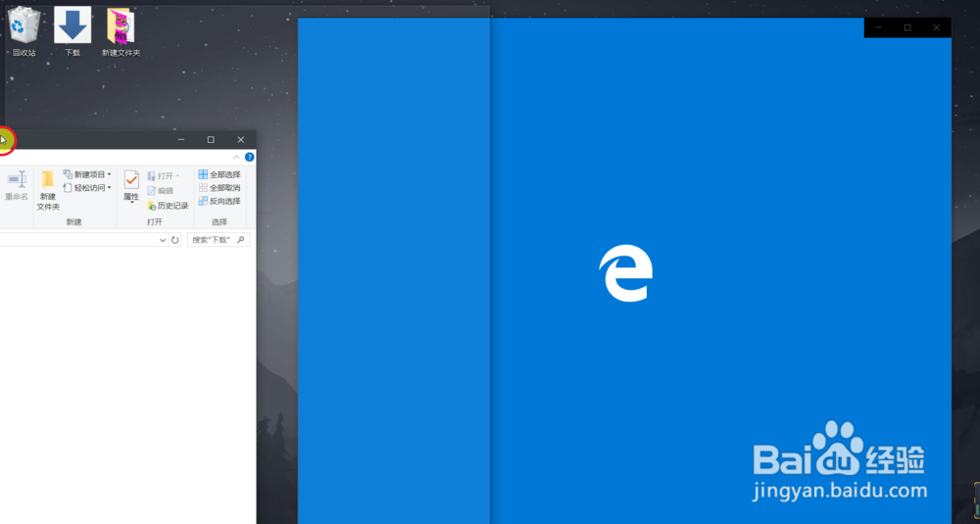The width and height of the screenshot is (980, 524).
Task: Open the 新建项目 dropdown
Action: pos(87,174)
